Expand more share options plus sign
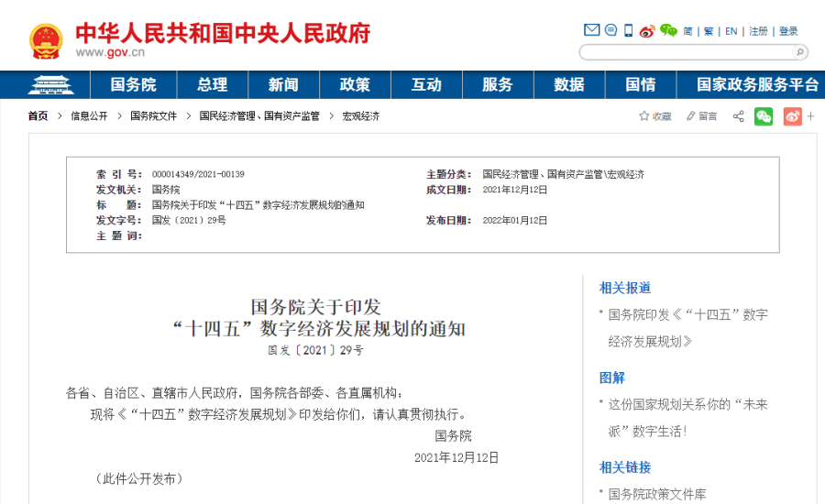 coord(811,116)
